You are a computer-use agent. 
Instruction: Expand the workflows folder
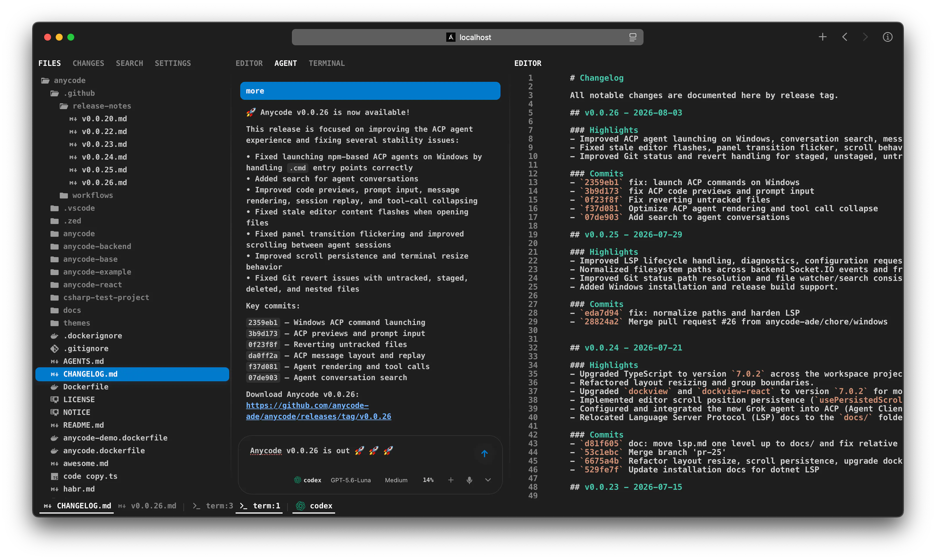[87, 196]
